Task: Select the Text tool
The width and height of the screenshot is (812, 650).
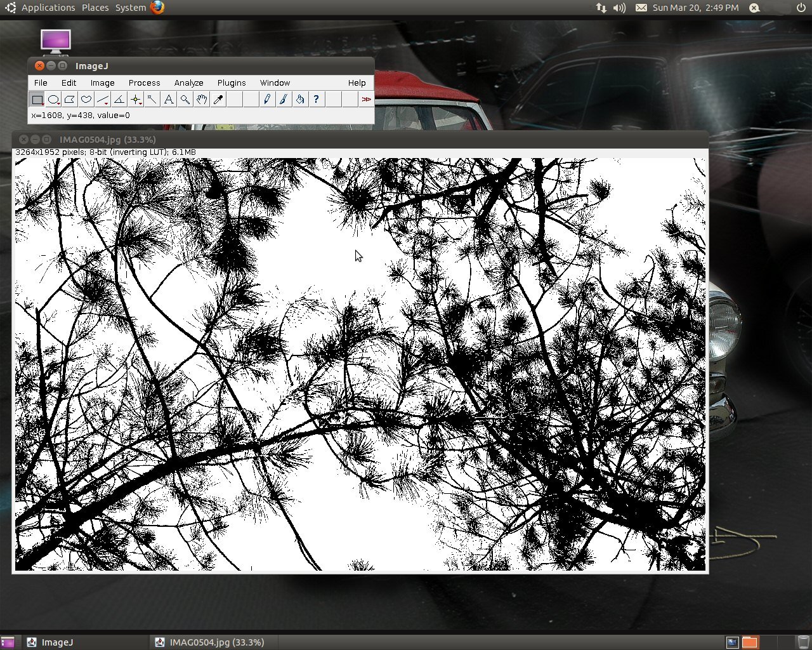Action: tap(168, 99)
